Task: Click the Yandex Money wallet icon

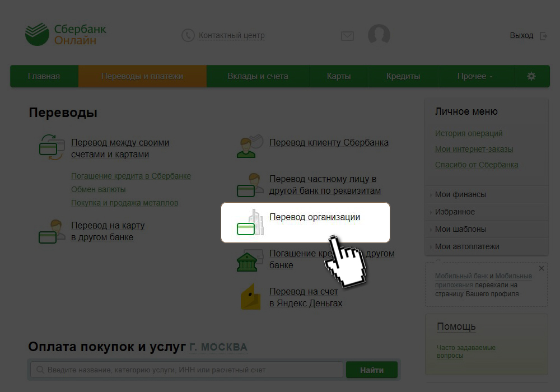Action: (251, 297)
